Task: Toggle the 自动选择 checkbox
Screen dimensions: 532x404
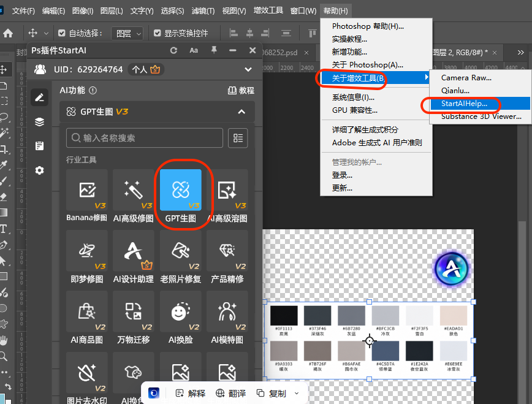Action: click(61, 33)
